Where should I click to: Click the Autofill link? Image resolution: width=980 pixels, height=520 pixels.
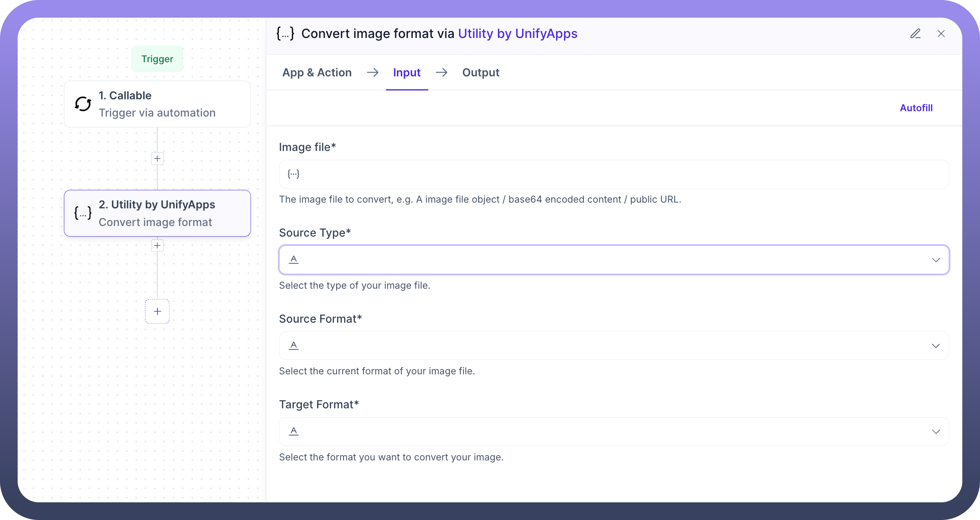pos(916,108)
